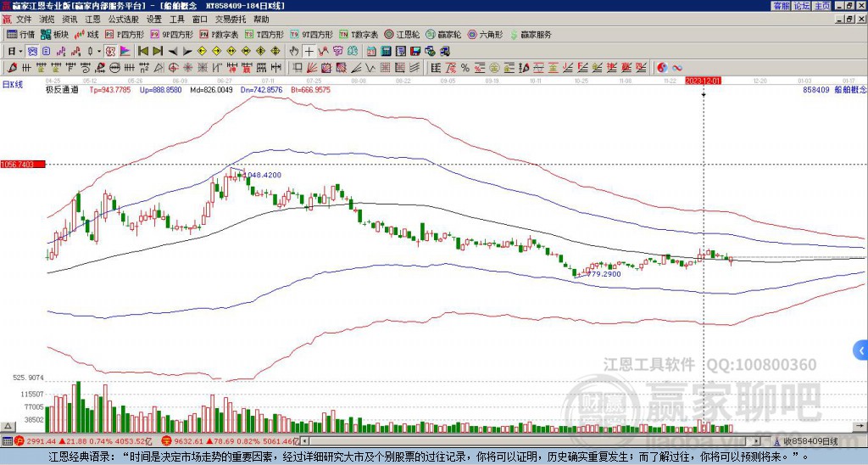
Task: Click the 1048.4200 high price label
Action: point(262,175)
